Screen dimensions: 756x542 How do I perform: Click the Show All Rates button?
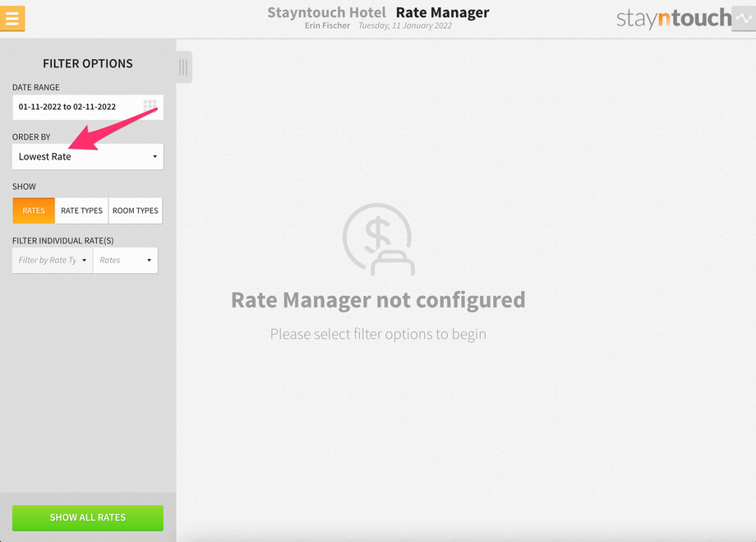88,518
